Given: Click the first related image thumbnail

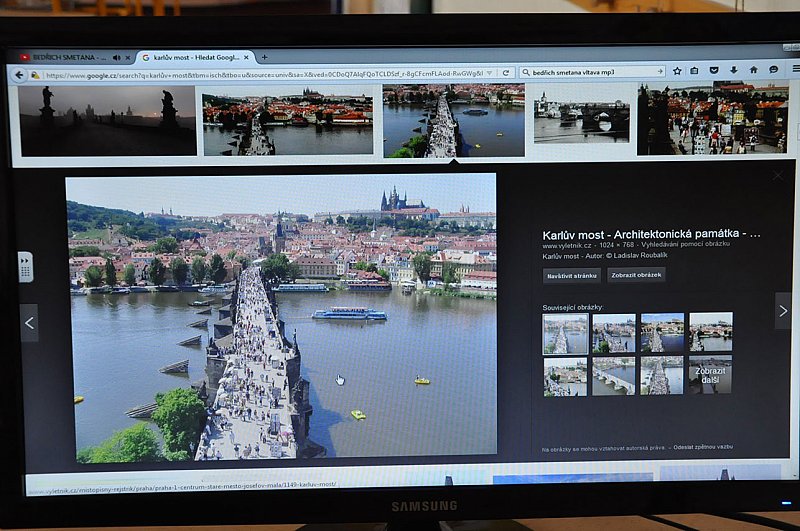Looking at the screenshot, I should [565, 333].
